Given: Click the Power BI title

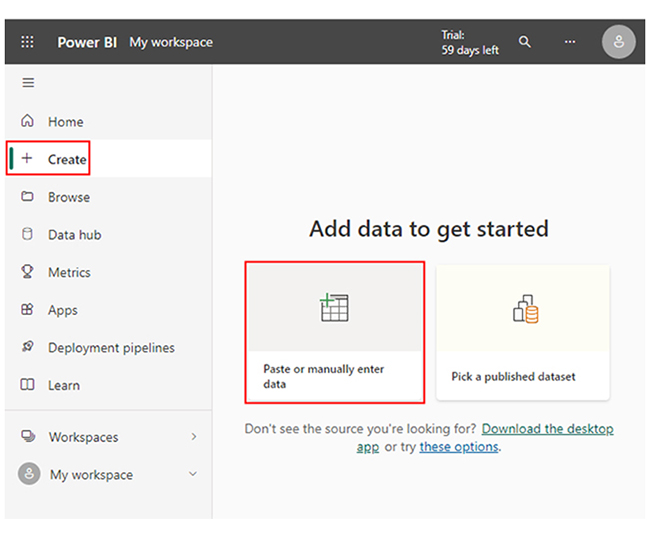Looking at the screenshot, I should coord(87,42).
